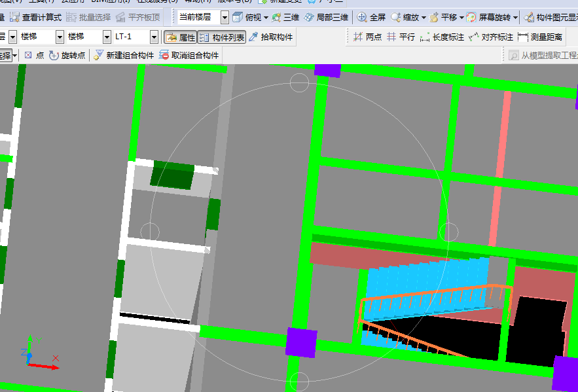Click the dark green window on the white wall
Viewport: 578px width, 392px height.
(x=172, y=175)
